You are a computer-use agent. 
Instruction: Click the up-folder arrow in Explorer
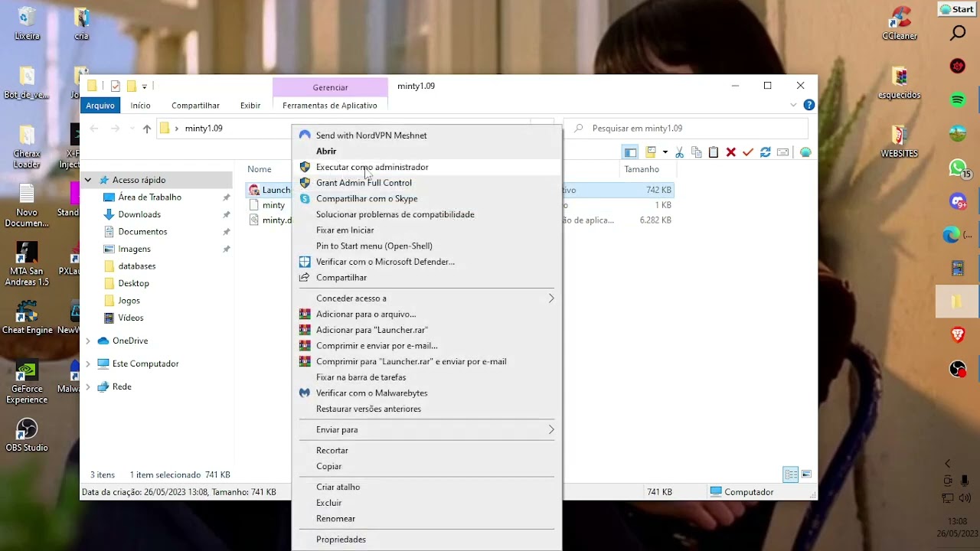(147, 129)
